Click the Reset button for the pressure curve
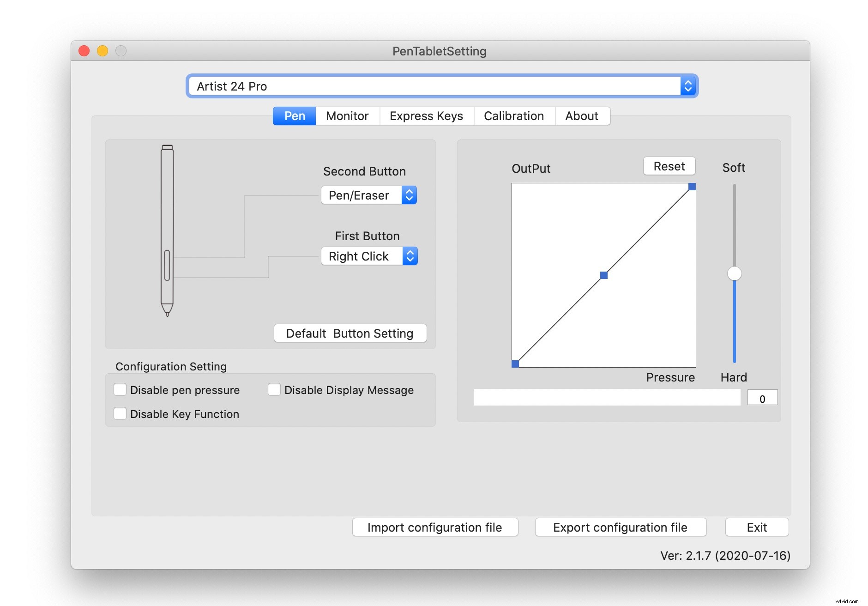This screenshot has height=606, width=868. [669, 166]
